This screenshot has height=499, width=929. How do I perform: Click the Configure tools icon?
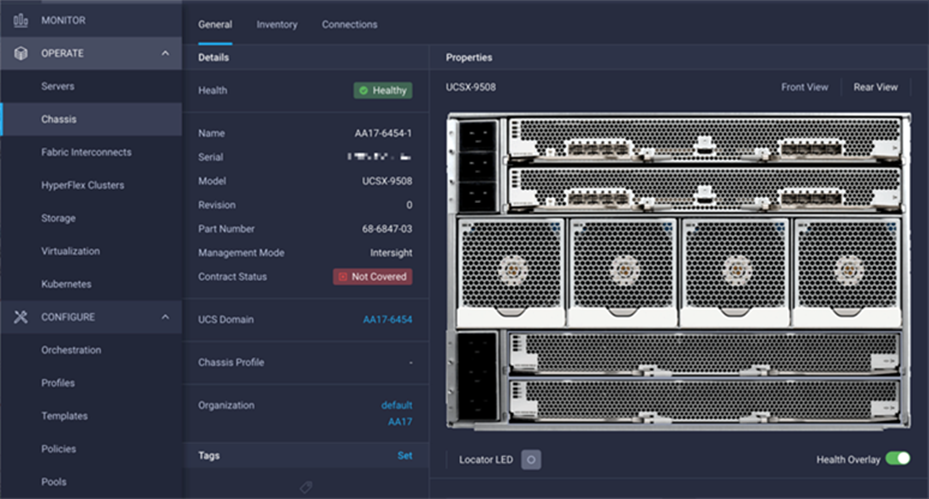coord(21,317)
